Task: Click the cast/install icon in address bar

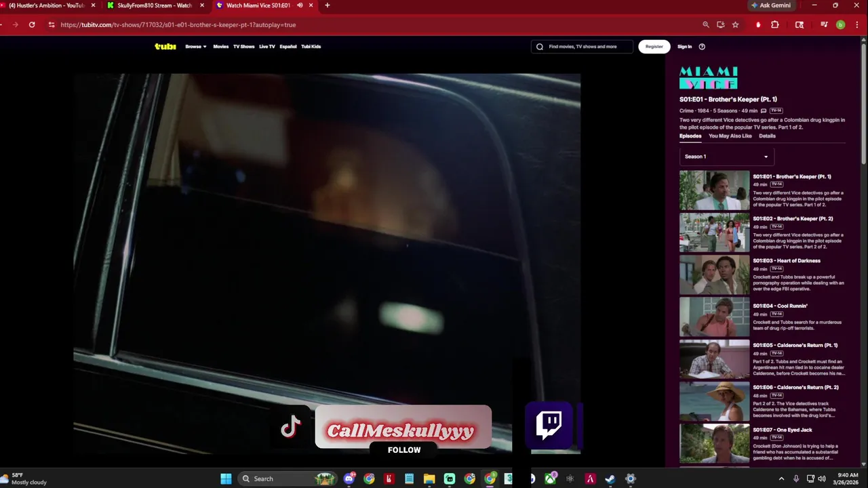Action: [721, 24]
